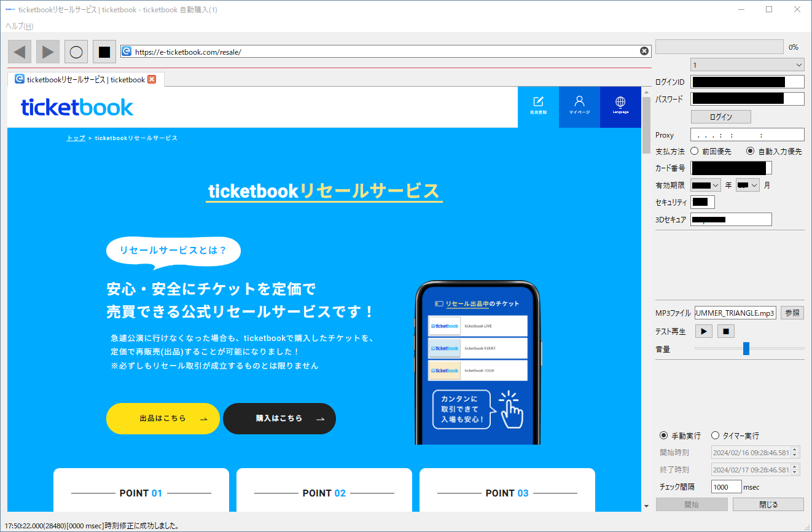Click the URL address bar
812x532 pixels.
click(386, 52)
